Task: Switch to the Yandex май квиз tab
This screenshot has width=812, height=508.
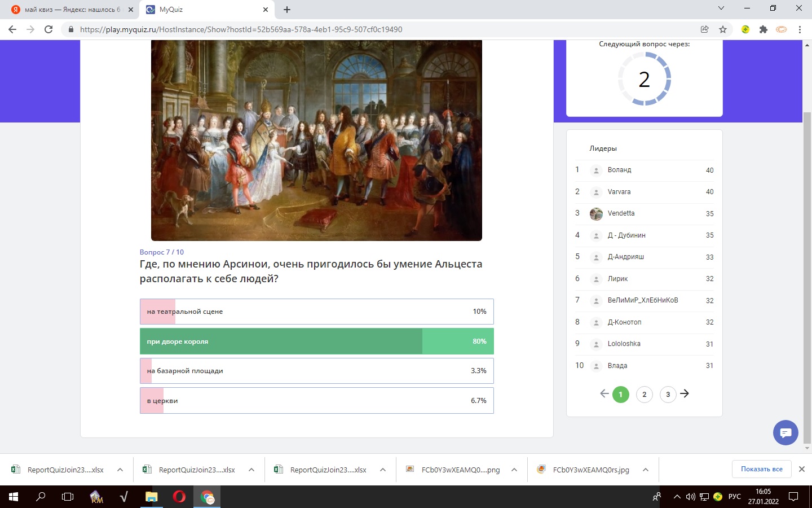Action: 72,10
